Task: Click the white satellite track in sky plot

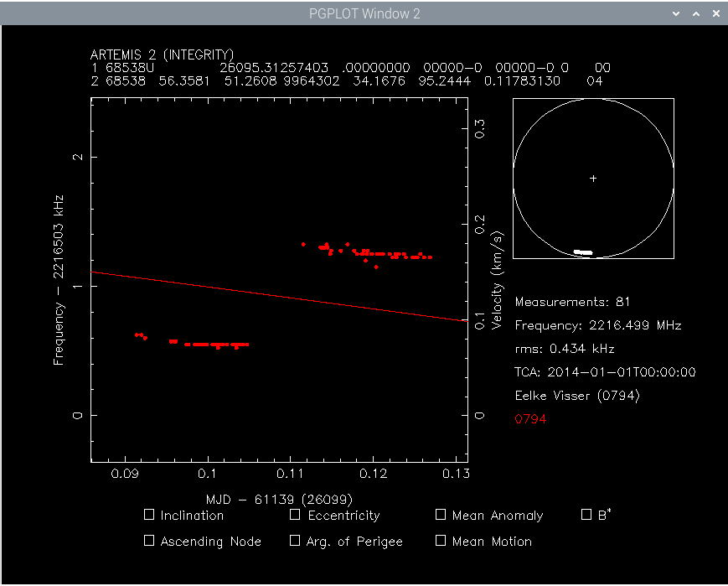Action: pyautogui.click(x=583, y=252)
